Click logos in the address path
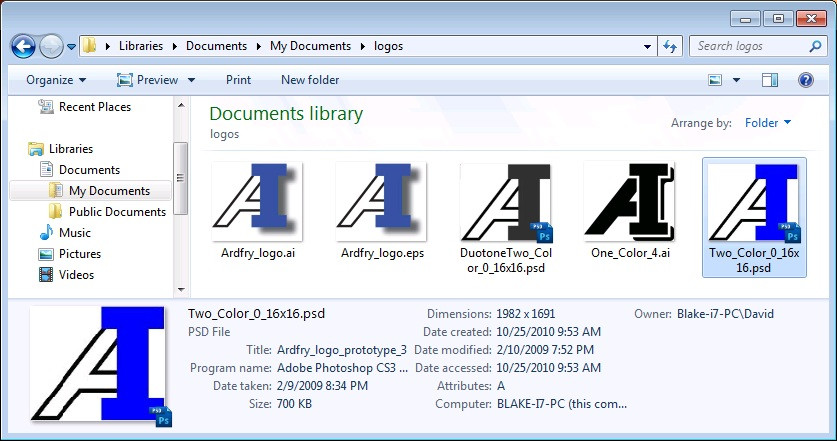Screen dimensions: 837x441 point(388,46)
